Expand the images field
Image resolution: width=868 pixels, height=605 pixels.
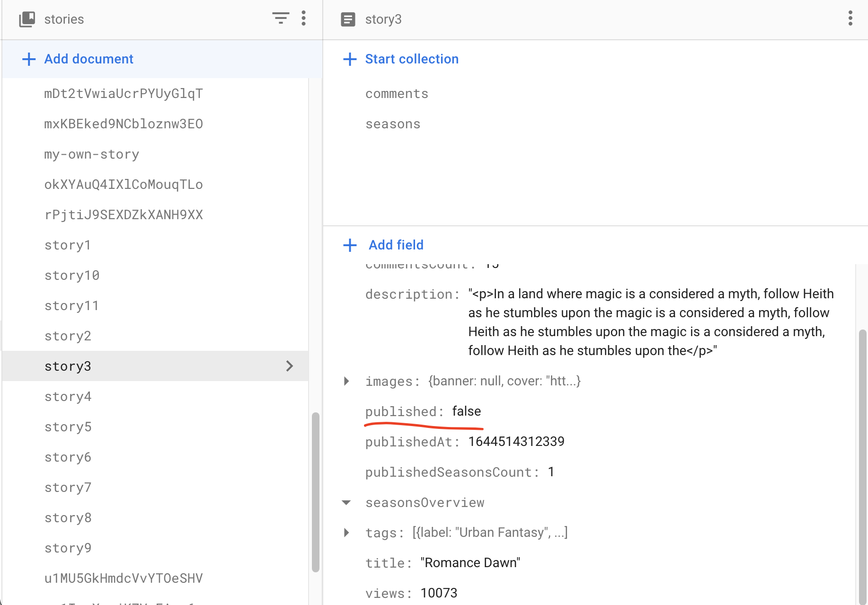pos(346,381)
